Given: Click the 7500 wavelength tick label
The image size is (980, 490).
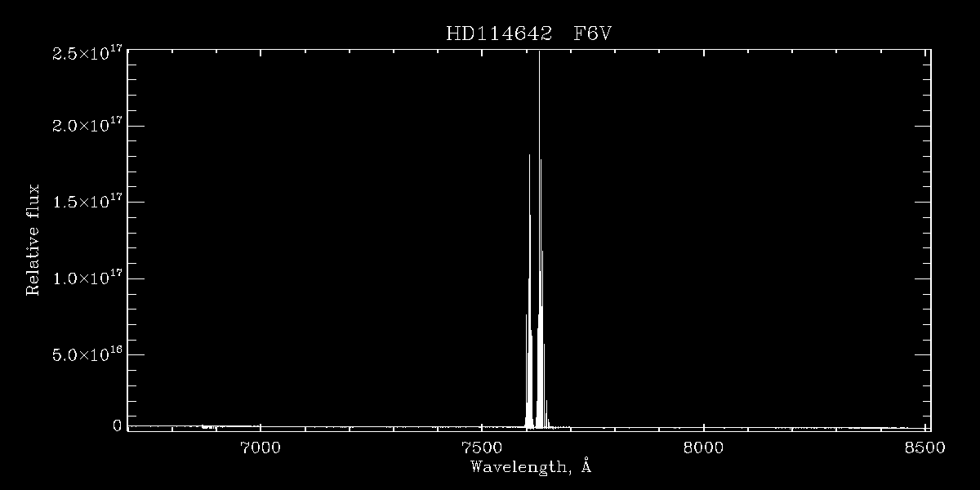Looking at the screenshot, I should coord(482,448).
